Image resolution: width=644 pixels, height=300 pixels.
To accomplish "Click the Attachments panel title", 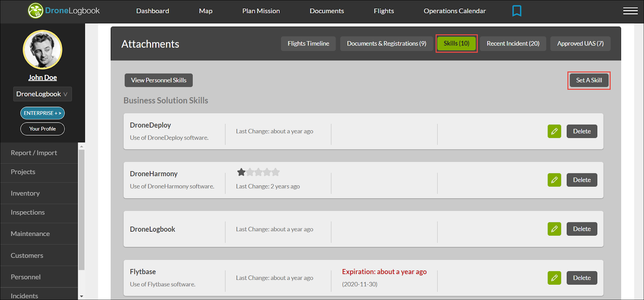I will point(150,44).
